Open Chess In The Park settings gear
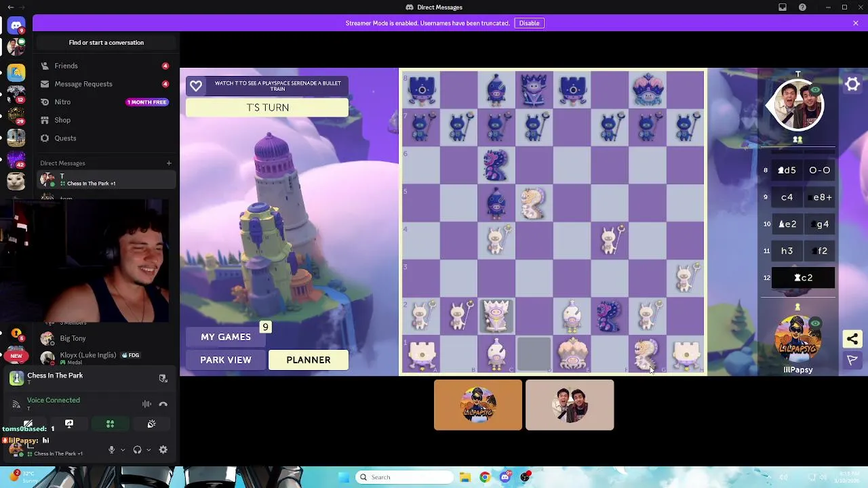868x488 pixels. click(x=852, y=85)
